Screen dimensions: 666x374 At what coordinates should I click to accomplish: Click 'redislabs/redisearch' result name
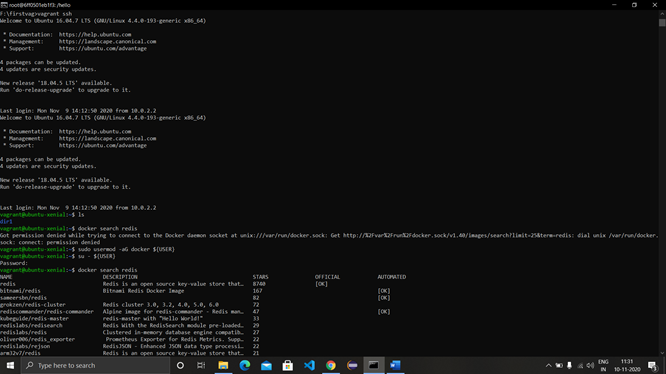click(31, 326)
